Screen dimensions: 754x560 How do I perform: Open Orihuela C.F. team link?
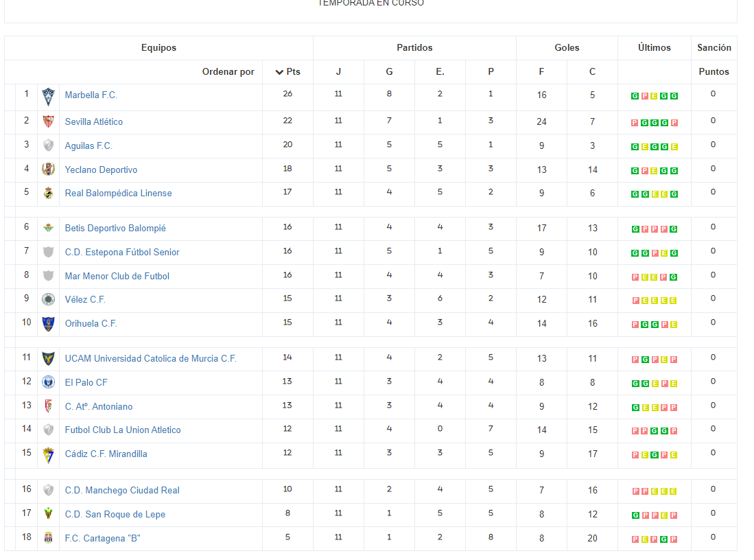pyautogui.click(x=91, y=323)
